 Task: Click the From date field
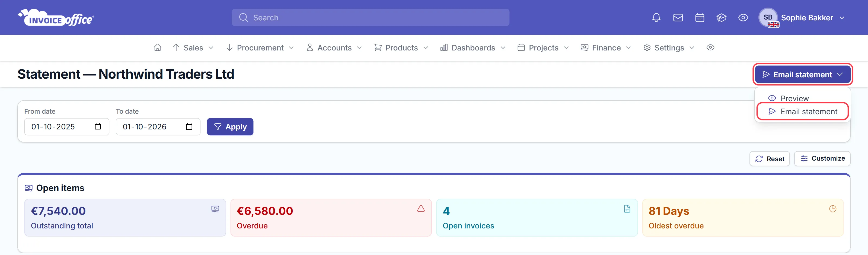66,127
